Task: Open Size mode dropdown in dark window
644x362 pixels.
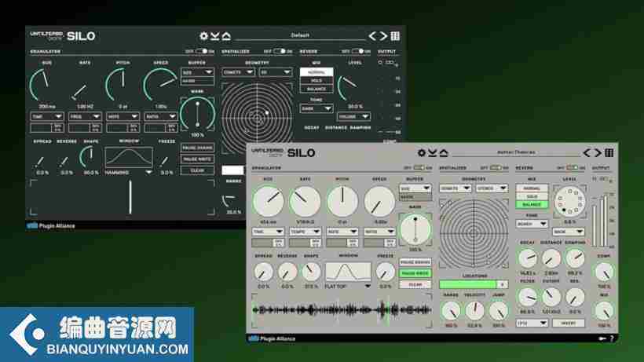Action: 46,116
